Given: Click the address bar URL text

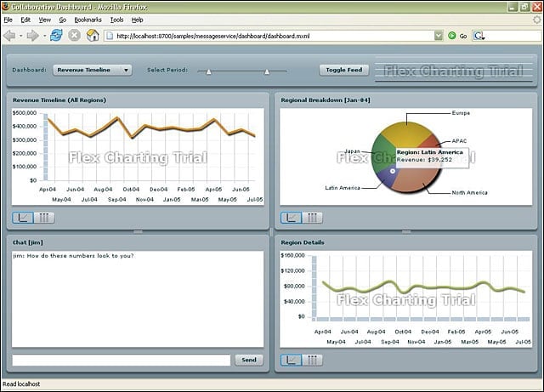Looking at the screenshot, I should coord(213,36).
